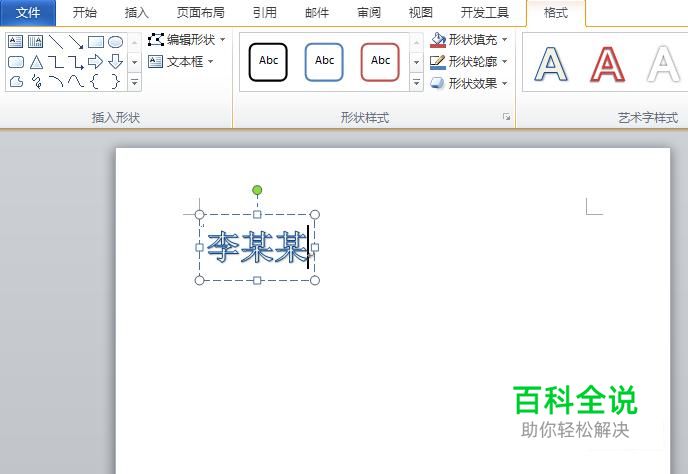Switch to the 视图 tab

click(421, 13)
